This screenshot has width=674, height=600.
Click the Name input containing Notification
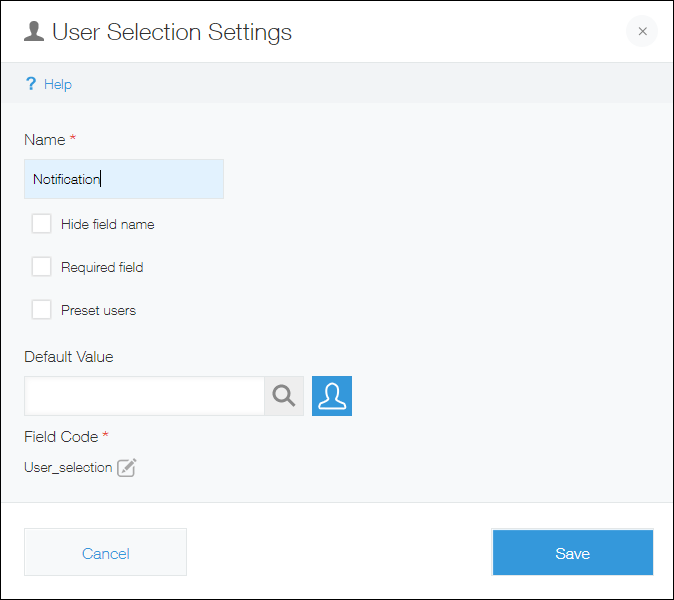pyautogui.click(x=123, y=179)
